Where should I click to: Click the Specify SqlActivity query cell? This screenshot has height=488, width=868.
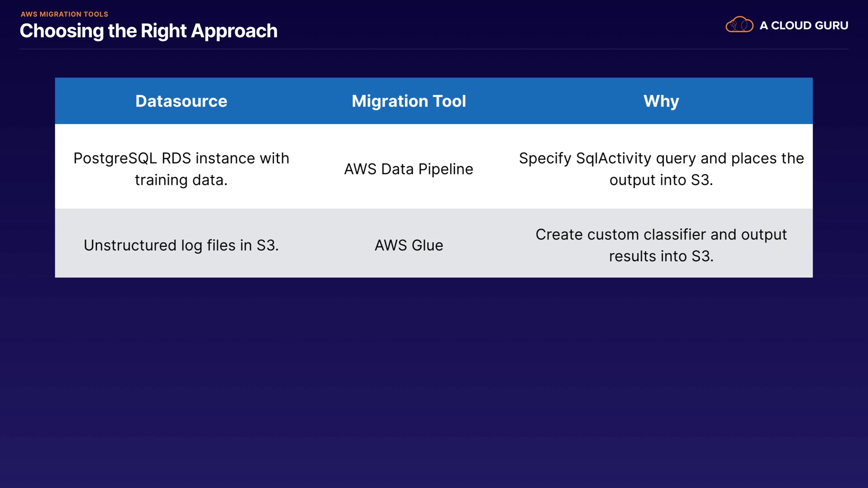pos(661,169)
